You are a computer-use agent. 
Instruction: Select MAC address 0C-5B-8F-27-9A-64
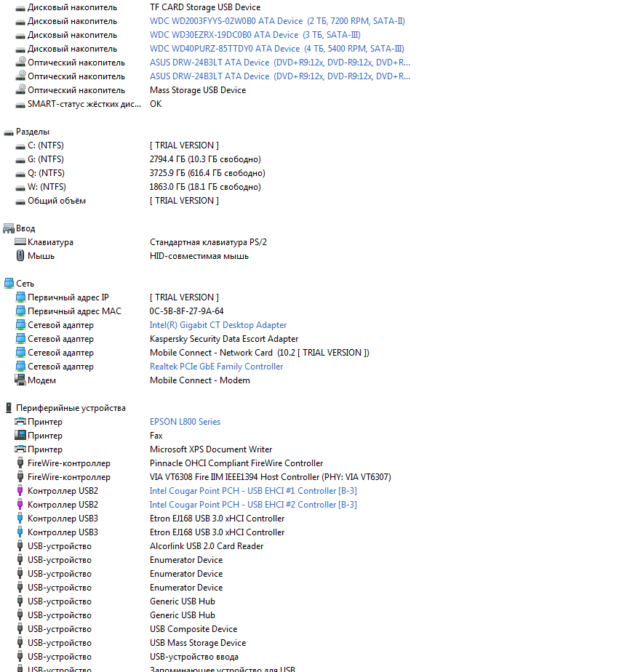(x=186, y=311)
